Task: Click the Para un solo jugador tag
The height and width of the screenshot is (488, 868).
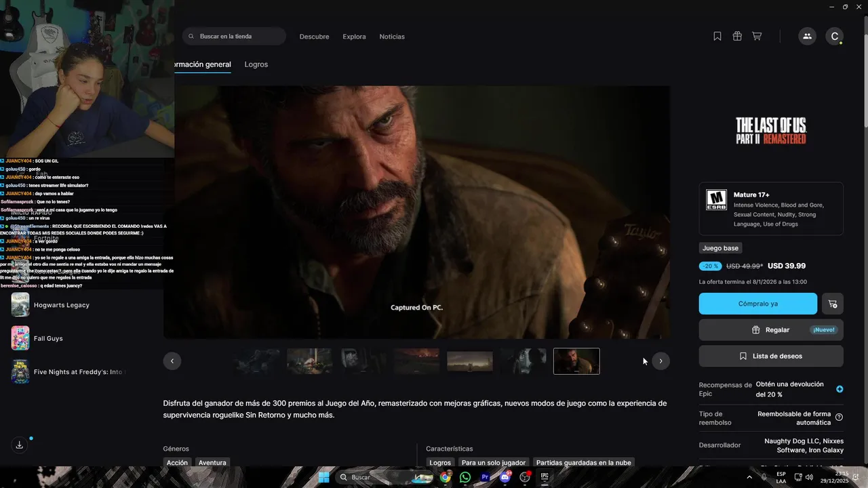Action: [x=494, y=462]
